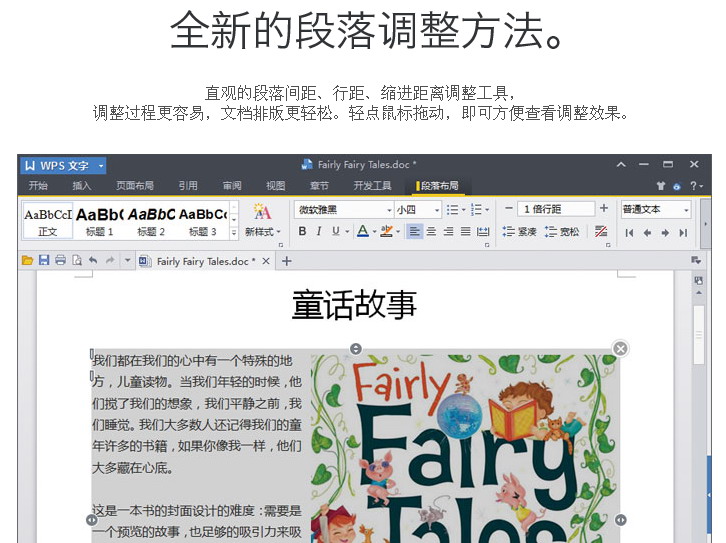
Task: Toggle left text alignment
Action: (x=414, y=232)
